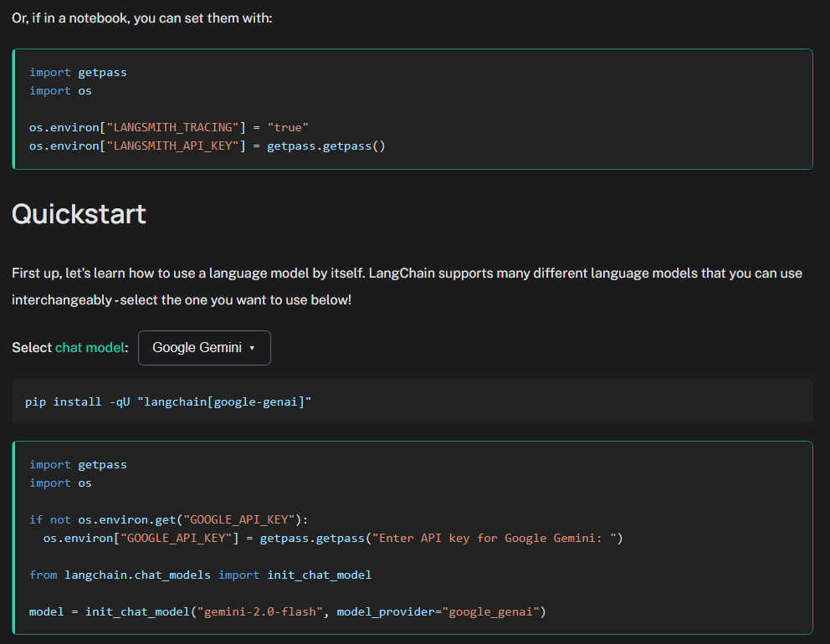Click the 'from langchain.chat_models import' line
830x644 pixels.
tap(200, 575)
